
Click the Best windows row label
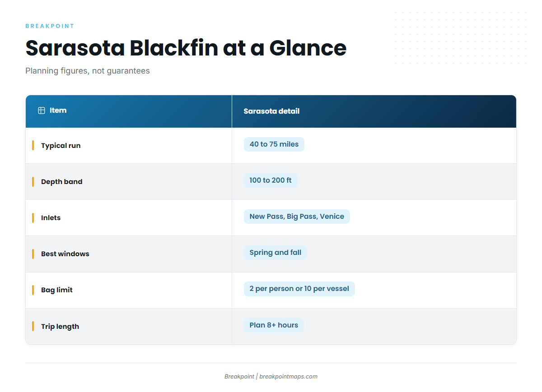click(65, 254)
